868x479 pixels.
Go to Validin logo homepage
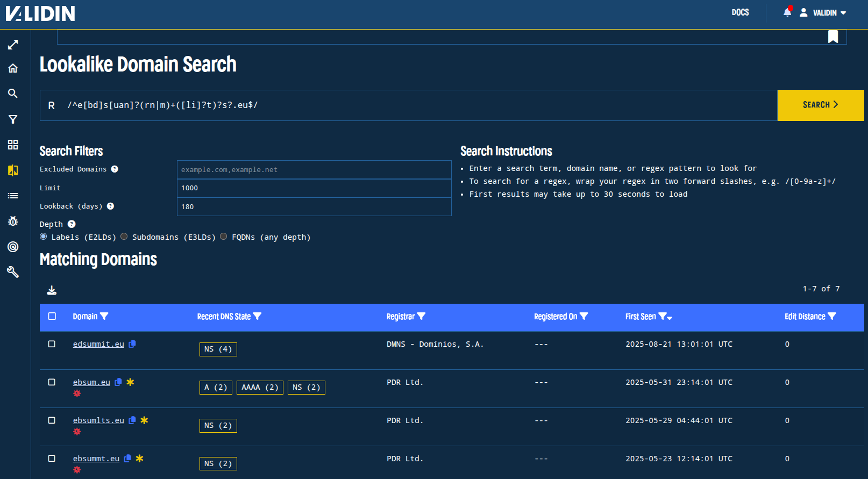tap(40, 13)
